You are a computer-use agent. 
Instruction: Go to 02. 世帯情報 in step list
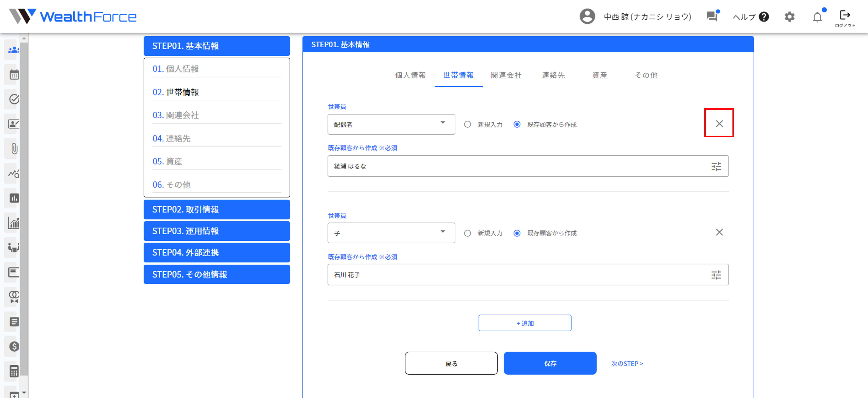[x=217, y=92]
